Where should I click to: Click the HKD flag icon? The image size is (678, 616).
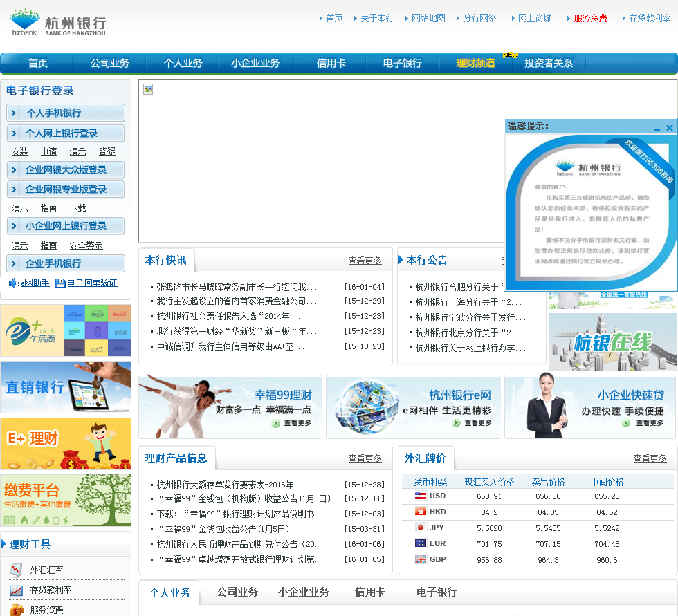[x=420, y=512]
